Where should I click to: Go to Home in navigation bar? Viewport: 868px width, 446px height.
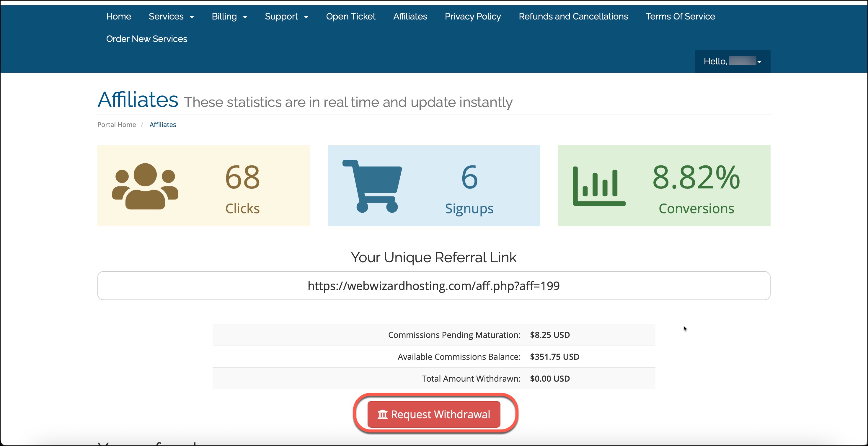tap(119, 17)
